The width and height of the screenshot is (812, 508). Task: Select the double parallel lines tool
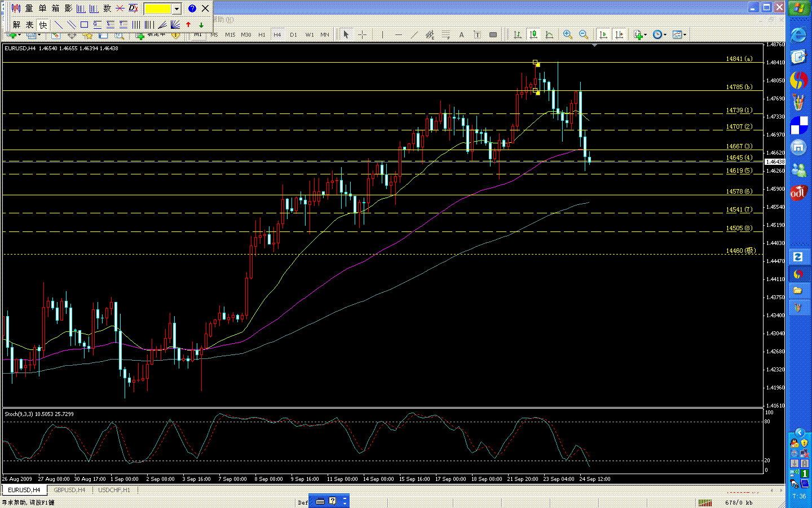71,25
